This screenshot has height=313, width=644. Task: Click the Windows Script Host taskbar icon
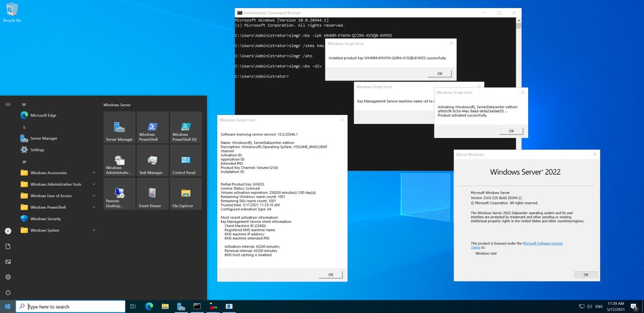(213, 307)
